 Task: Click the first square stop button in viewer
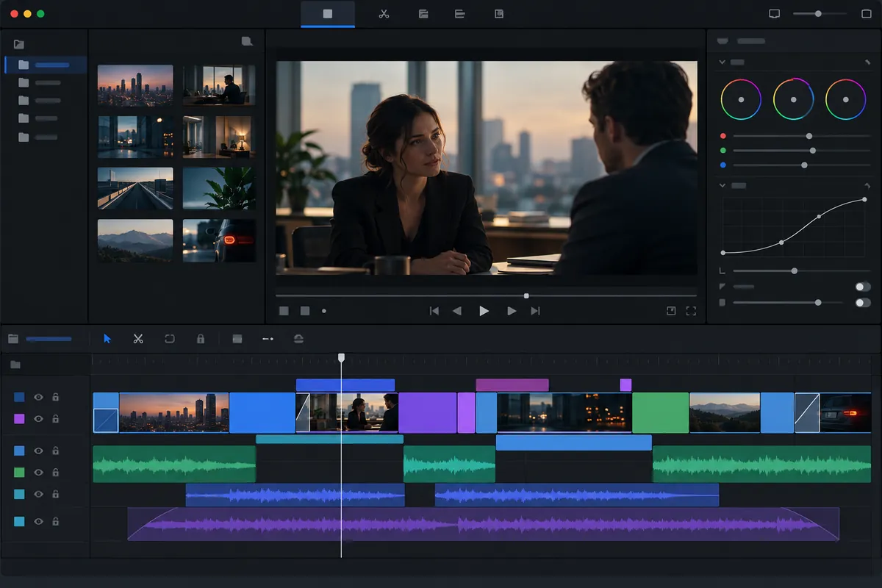[x=284, y=311]
